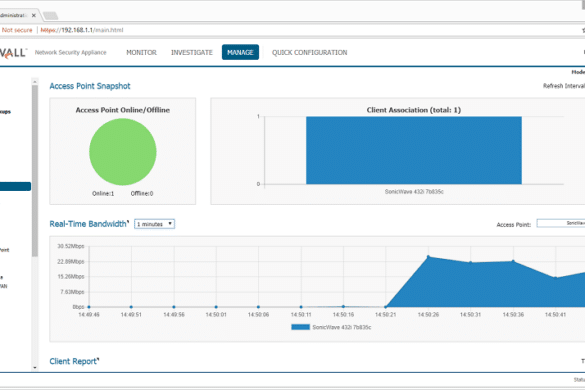Click the '7.63Mbps' axis label
The width and height of the screenshot is (585, 390).
72,292
